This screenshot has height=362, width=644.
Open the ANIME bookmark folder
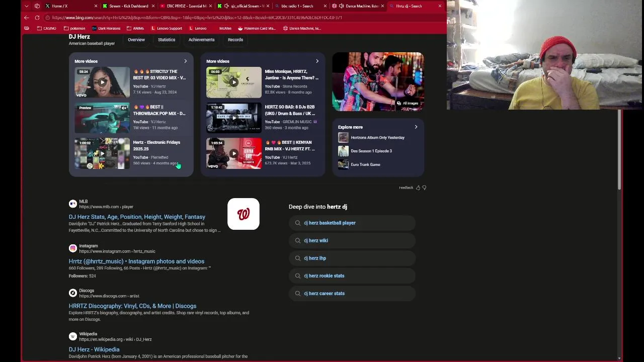(135, 28)
